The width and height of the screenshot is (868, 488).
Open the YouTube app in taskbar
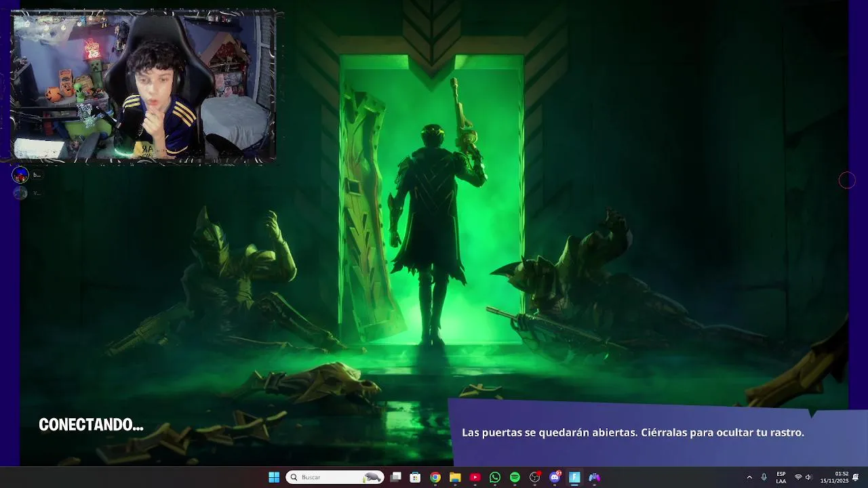coord(475,477)
